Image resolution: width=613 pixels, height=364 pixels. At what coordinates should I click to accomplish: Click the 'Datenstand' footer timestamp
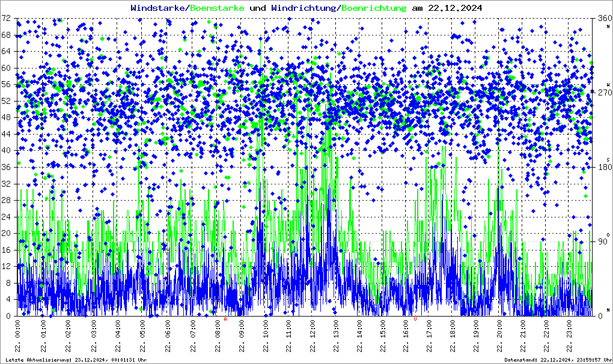(x=558, y=360)
